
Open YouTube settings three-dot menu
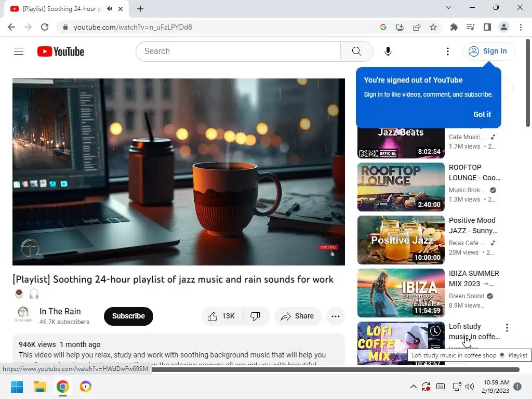(x=448, y=51)
